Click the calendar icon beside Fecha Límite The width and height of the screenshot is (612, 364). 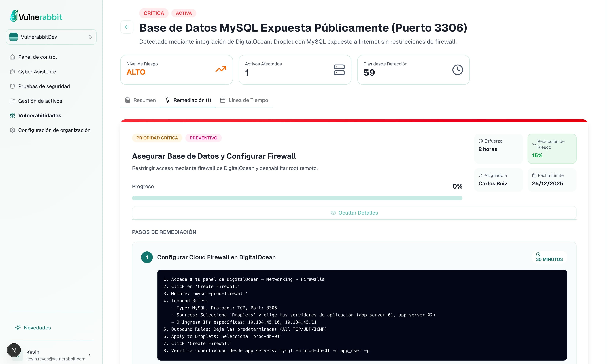click(x=534, y=175)
